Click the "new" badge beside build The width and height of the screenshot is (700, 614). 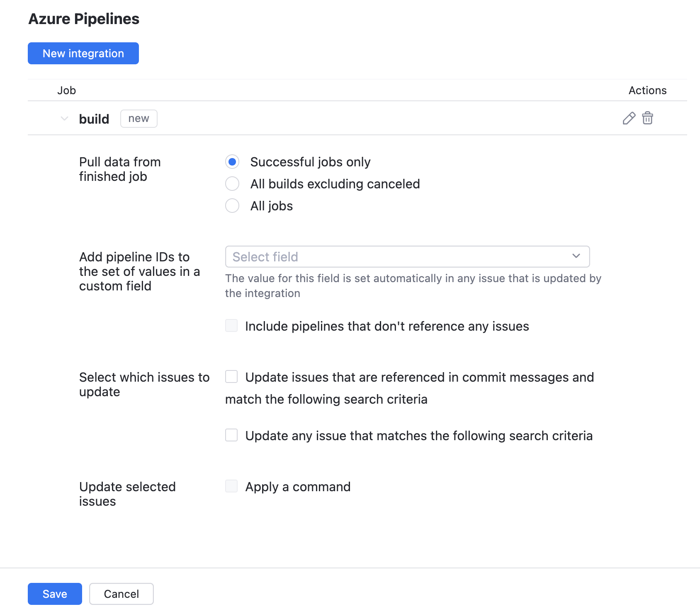(139, 118)
